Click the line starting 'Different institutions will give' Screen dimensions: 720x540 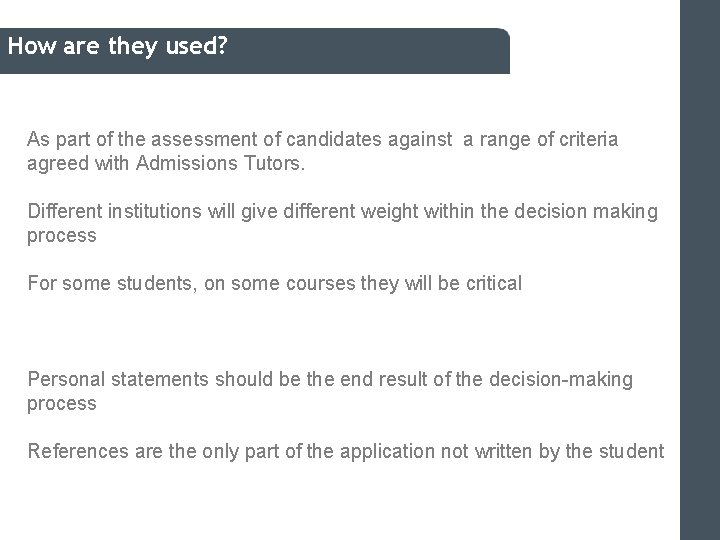(342, 212)
